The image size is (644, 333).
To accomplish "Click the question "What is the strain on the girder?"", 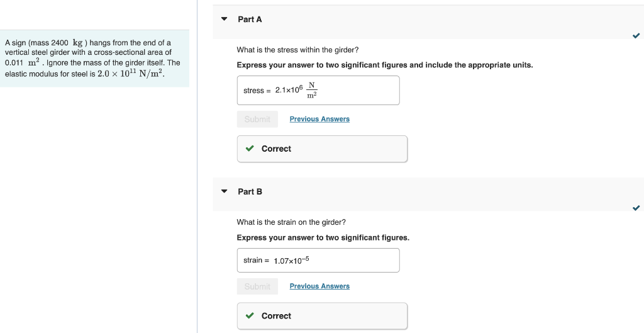I will (291, 222).
